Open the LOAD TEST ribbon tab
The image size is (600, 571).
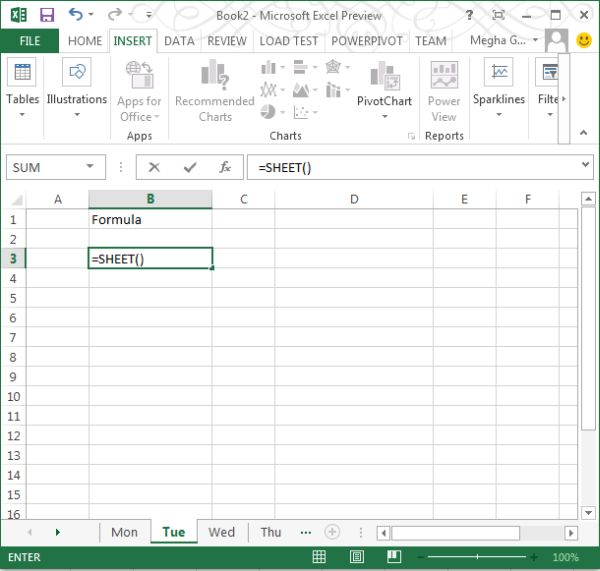(289, 41)
